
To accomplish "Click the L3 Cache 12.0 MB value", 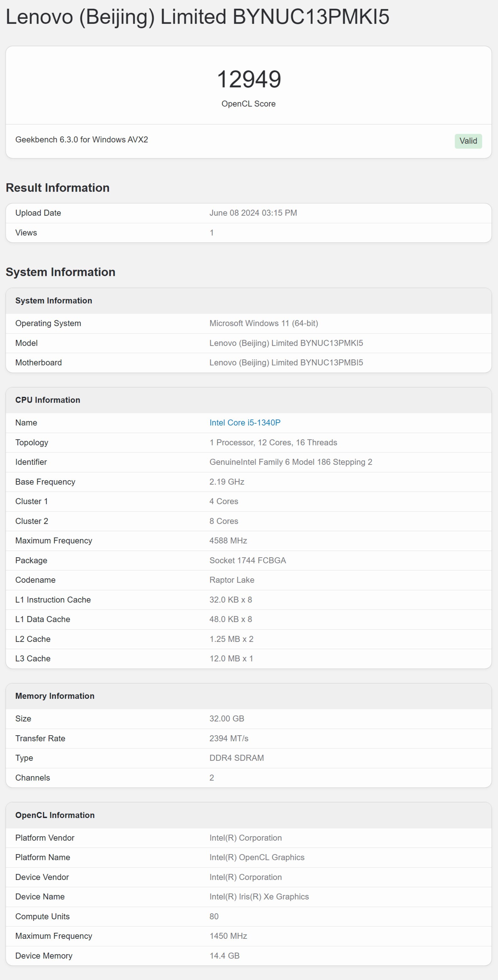I will click(x=231, y=659).
